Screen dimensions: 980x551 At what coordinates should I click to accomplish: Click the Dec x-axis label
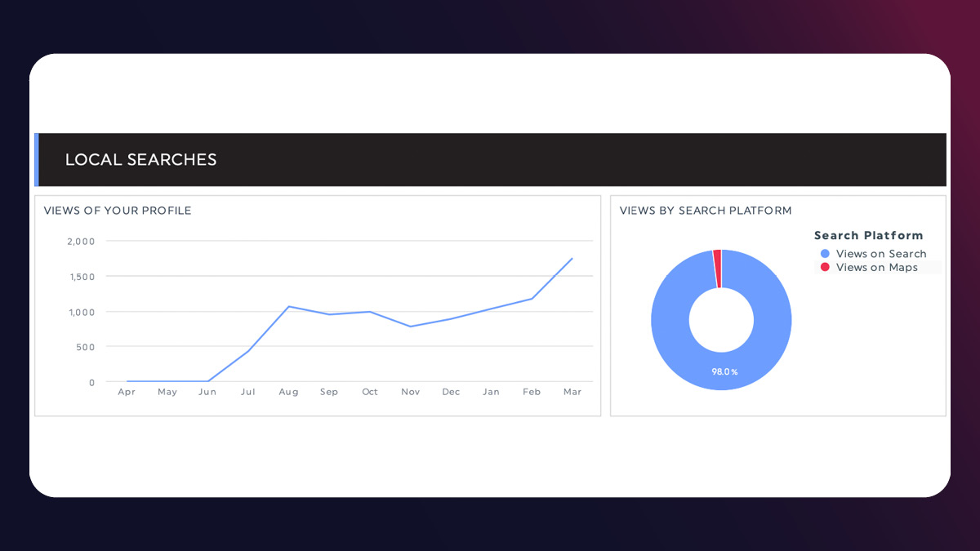tap(451, 392)
